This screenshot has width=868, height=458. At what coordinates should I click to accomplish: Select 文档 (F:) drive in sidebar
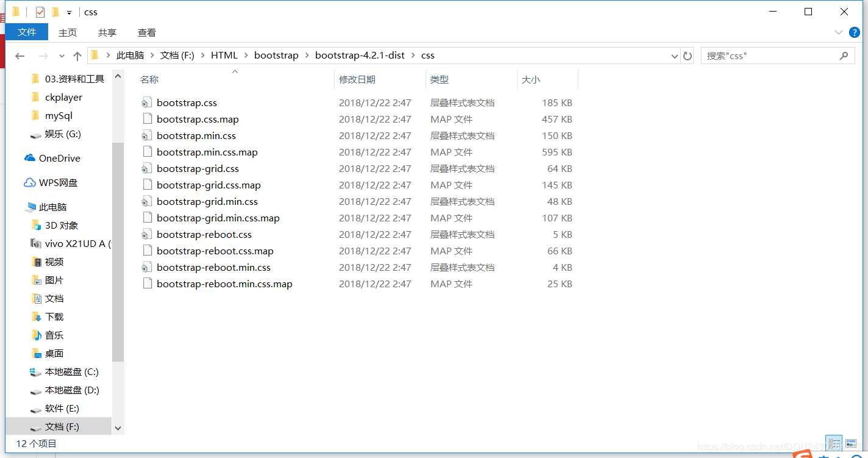[x=59, y=426]
